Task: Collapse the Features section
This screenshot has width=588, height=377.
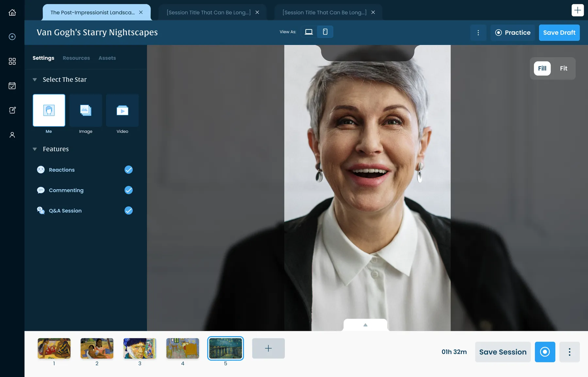Action: tap(35, 149)
